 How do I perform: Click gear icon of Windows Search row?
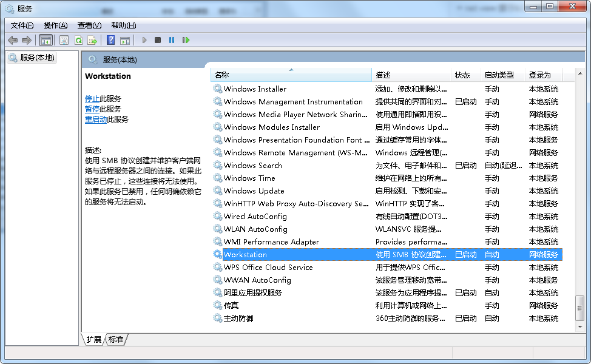pos(217,165)
